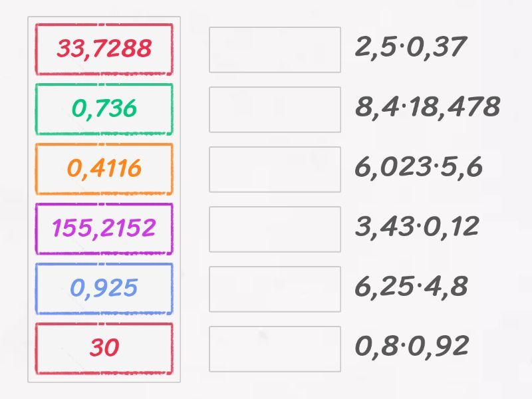532x399 pixels.
Task: Tap the 6,25·4,8 multiplication label
Action: click(x=411, y=287)
